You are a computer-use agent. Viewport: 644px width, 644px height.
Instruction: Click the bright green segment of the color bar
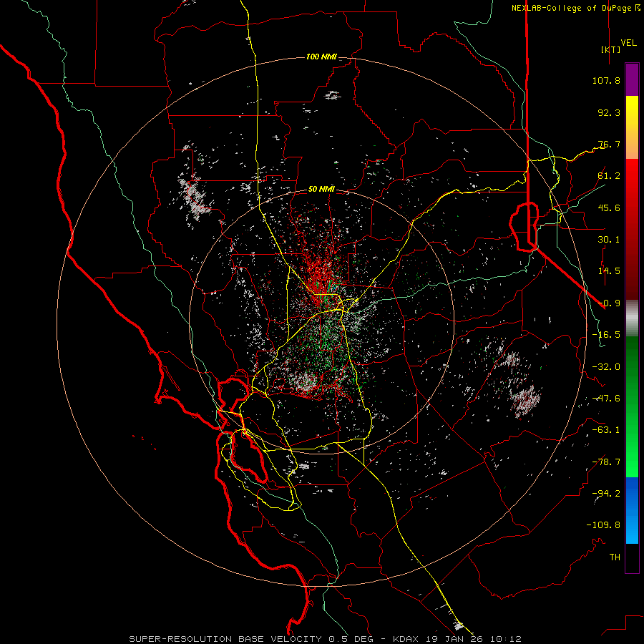[632, 406]
